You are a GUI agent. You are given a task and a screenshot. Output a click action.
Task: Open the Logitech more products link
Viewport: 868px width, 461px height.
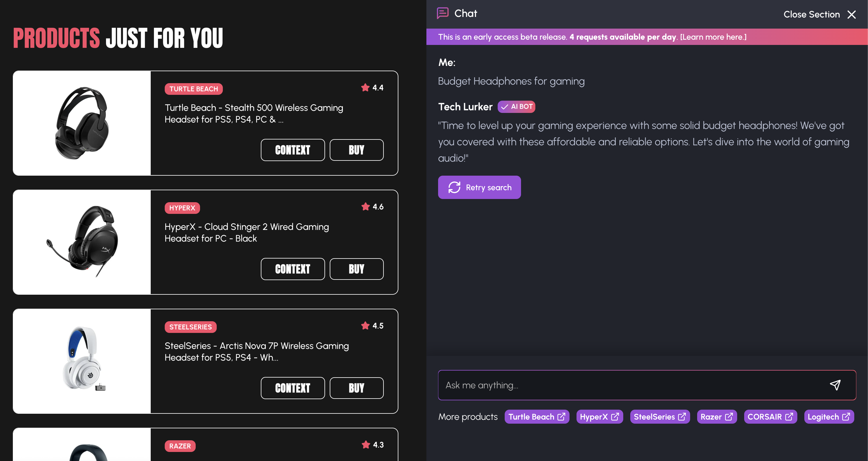829,417
